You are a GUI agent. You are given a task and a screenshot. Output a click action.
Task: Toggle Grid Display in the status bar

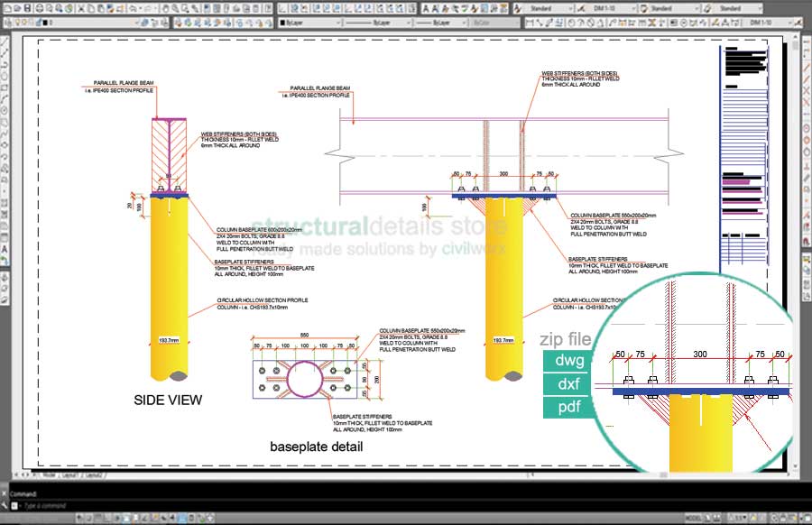97,518
